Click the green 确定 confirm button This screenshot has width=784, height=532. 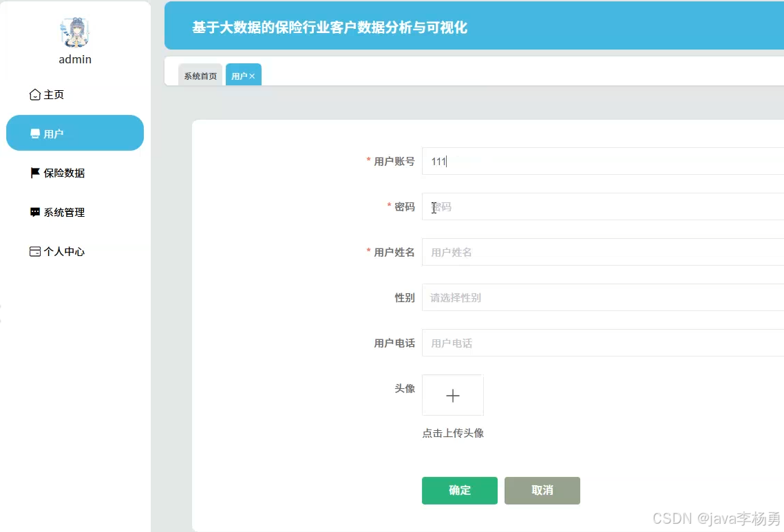[x=459, y=490]
